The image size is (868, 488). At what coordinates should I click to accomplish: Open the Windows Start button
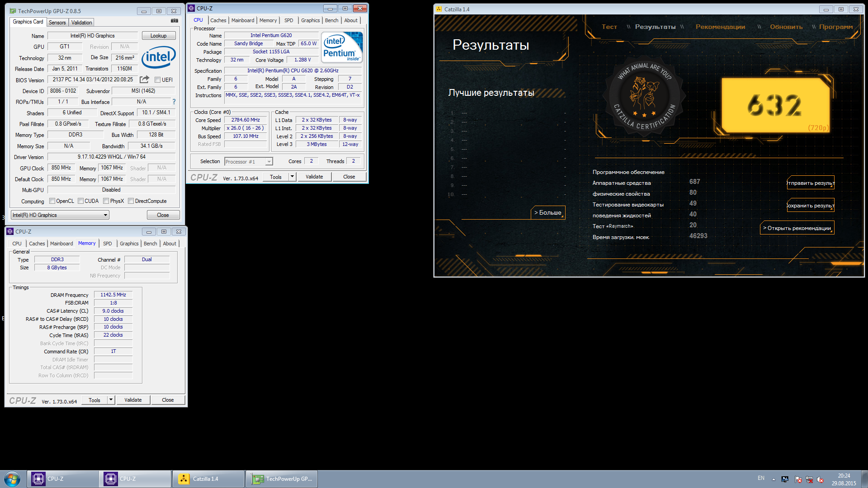coord(12,479)
